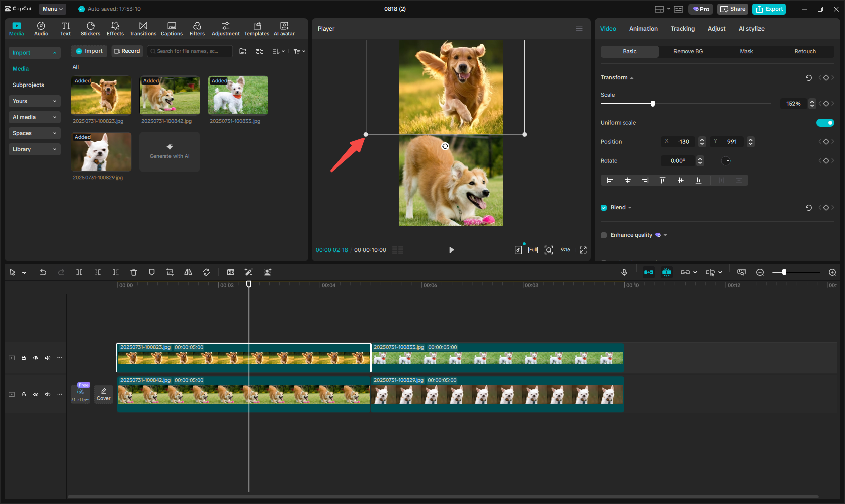Click the Import button above the media list
Screen dimensions: 845x504
pyautogui.click(x=89, y=51)
